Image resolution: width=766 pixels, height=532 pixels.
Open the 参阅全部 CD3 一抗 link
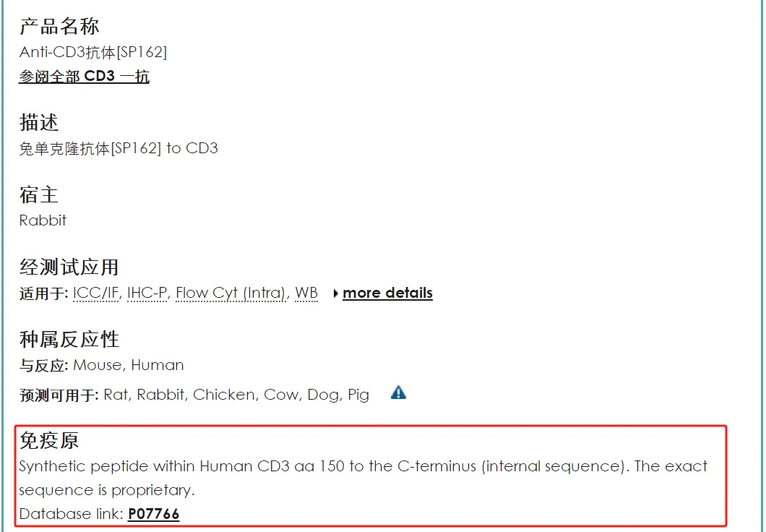pyautogui.click(x=84, y=76)
